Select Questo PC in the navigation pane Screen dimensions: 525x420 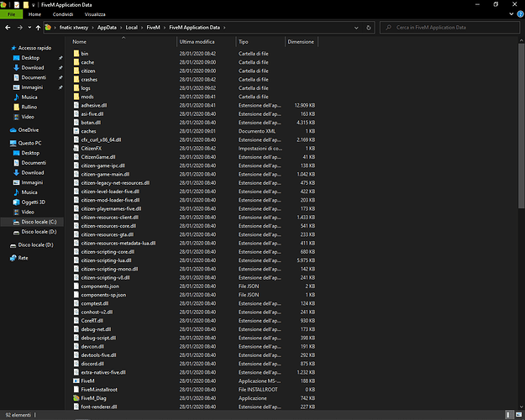click(29, 143)
